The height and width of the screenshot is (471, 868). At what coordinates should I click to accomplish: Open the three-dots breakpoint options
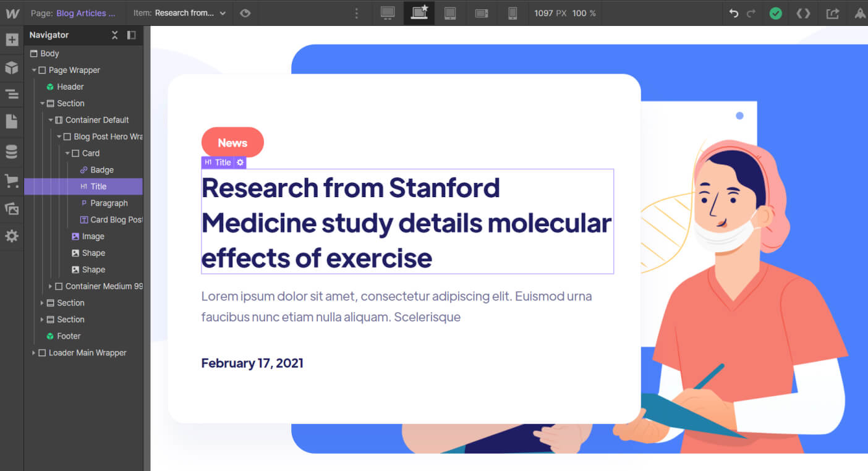(356, 13)
